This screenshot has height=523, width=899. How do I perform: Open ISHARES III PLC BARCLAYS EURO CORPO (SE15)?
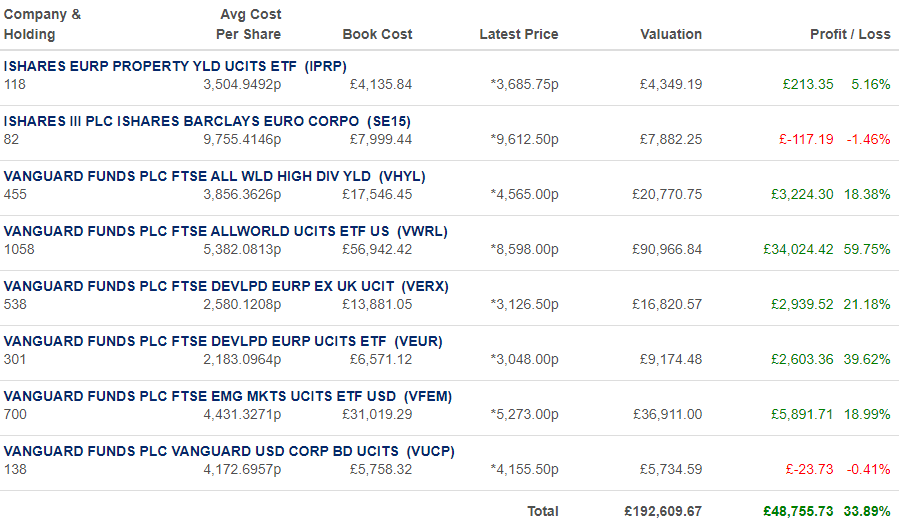pos(207,122)
